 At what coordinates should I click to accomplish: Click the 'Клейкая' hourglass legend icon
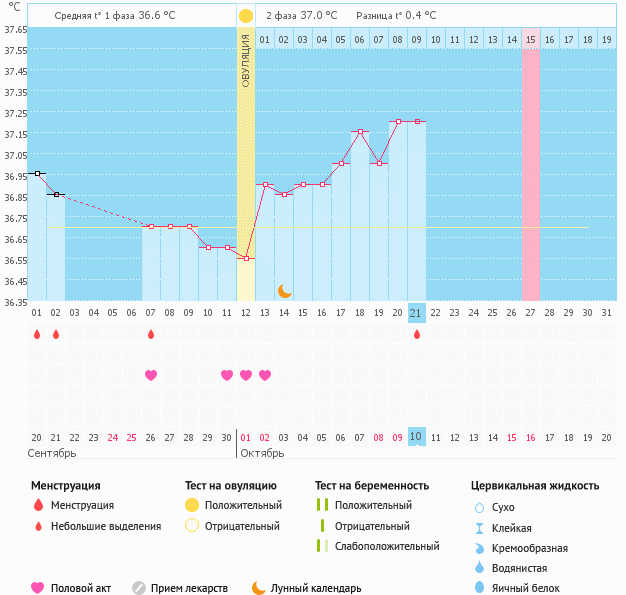tap(479, 528)
